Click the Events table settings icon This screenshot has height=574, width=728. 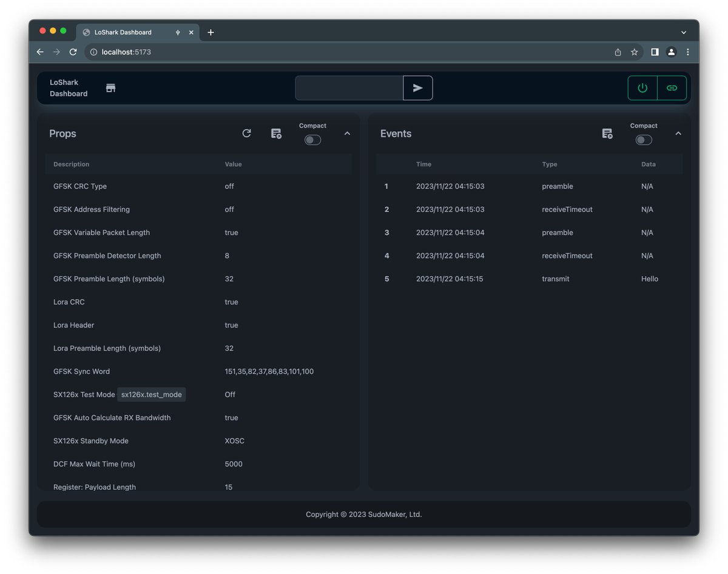click(607, 133)
